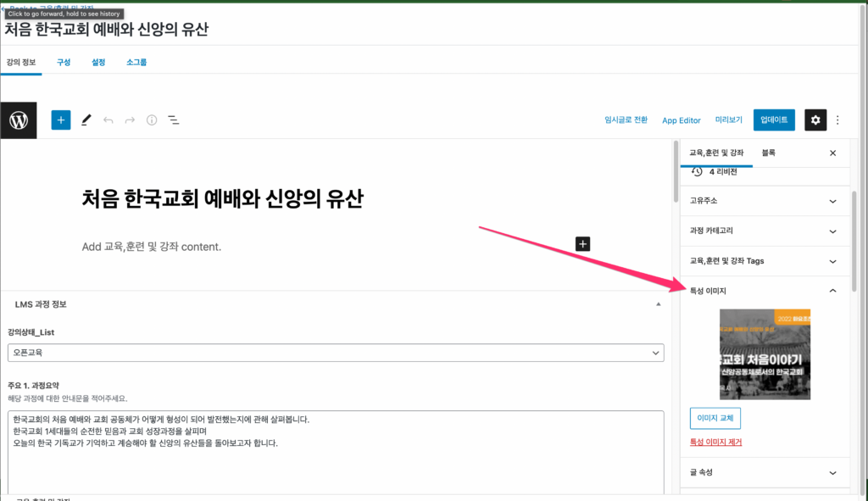Open the three-dot options menu
Image resolution: width=868 pixels, height=501 pixels.
pyautogui.click(x=837, y=120)
